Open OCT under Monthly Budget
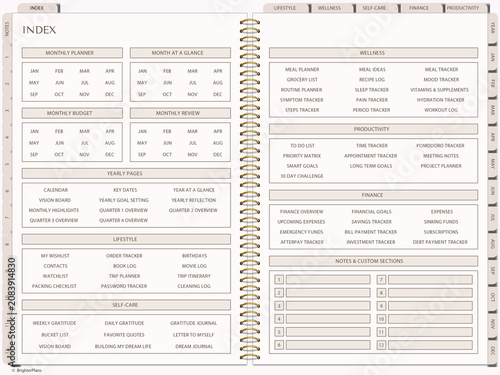Screen dimensions: 500x375 tap(59, 155)
